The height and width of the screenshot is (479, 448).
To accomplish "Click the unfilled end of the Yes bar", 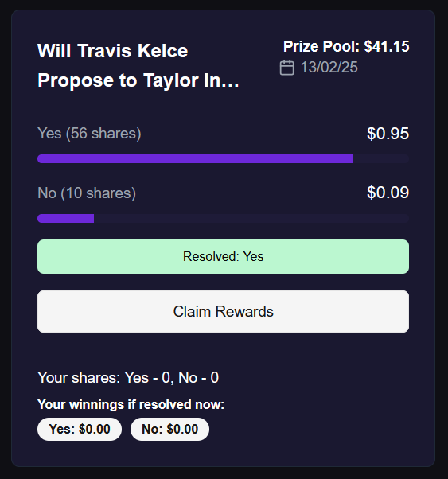I will click(x=381, y=159).
